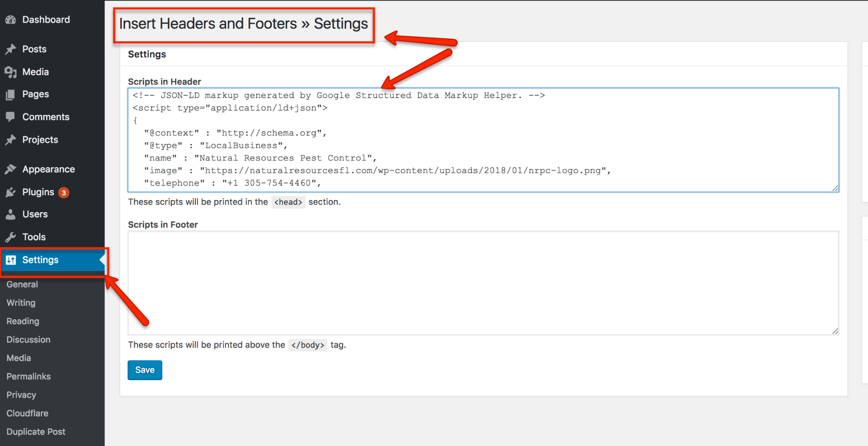The width and height of the screenshot is (868, 446).
Task: Click the <head> code tag text
Action: point(288,202)
